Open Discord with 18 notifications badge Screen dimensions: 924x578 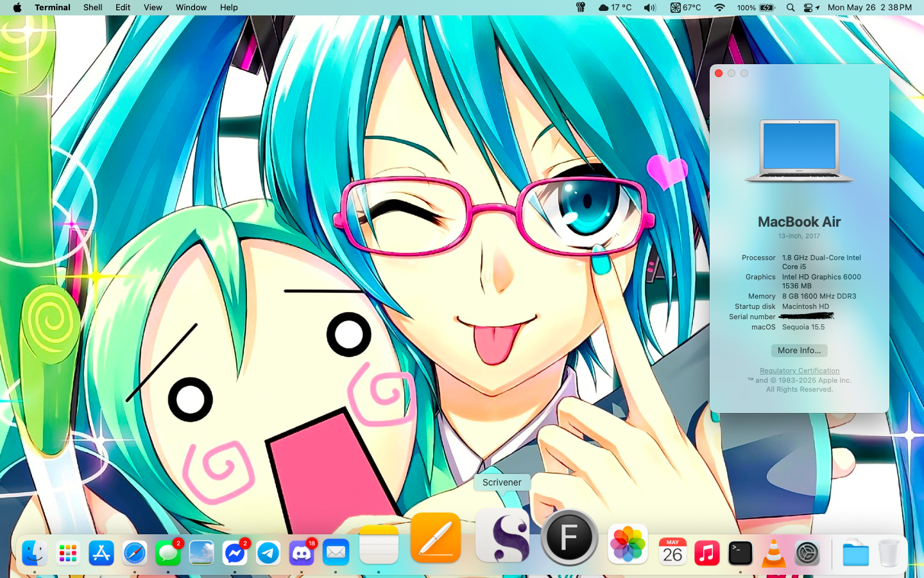click(302, 553)
